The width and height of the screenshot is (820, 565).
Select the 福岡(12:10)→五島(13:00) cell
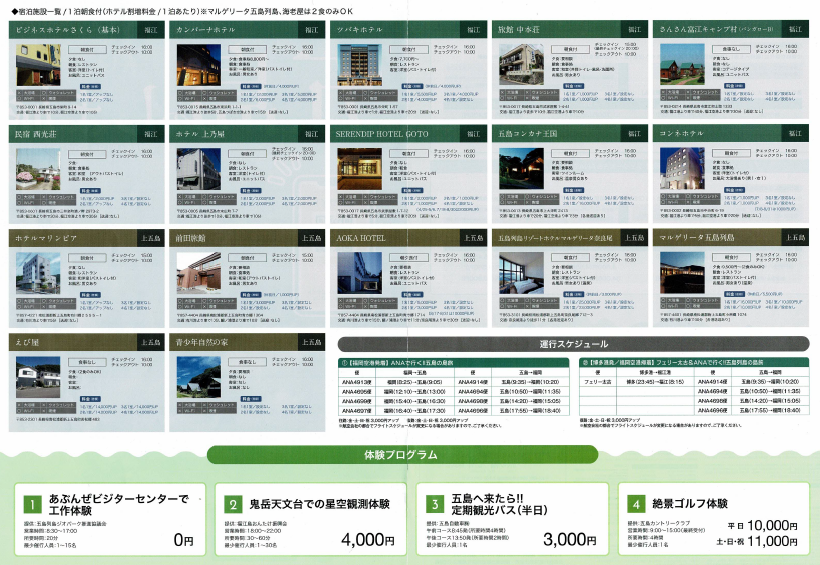tap(415, 391)
